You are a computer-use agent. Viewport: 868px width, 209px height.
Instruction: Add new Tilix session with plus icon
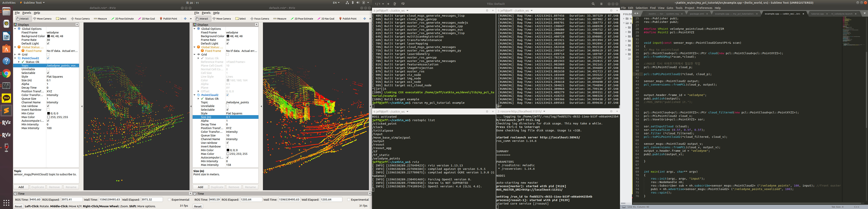click(x=388, y=4)
